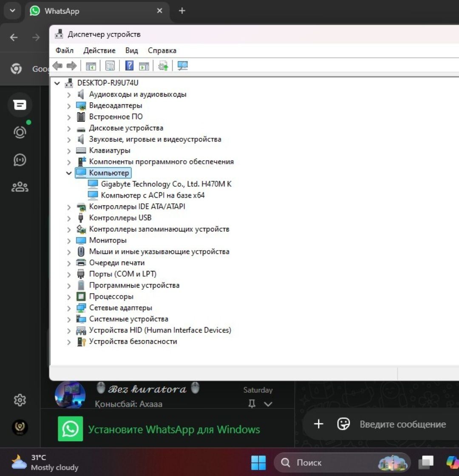The image size is (459, 476).
Task: Open the Вид menu
Action: [x=132, y=50]
